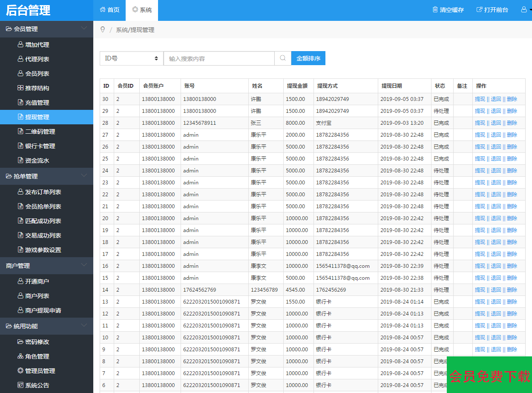Click the search magnifier icon
This screenshot has width=532, height=393.
(x=283, y=58)
